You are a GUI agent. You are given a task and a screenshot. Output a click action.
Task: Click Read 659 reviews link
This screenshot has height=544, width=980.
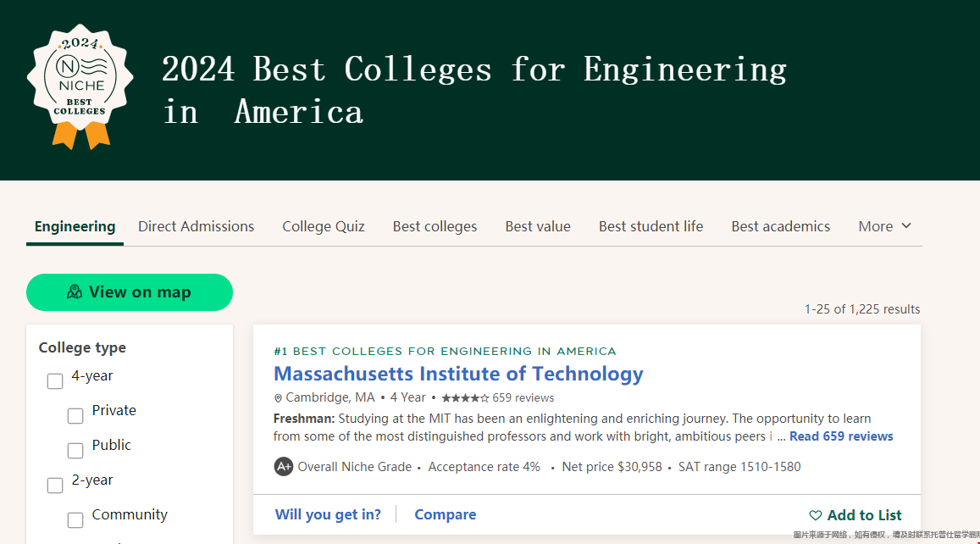tap(840, 436)
